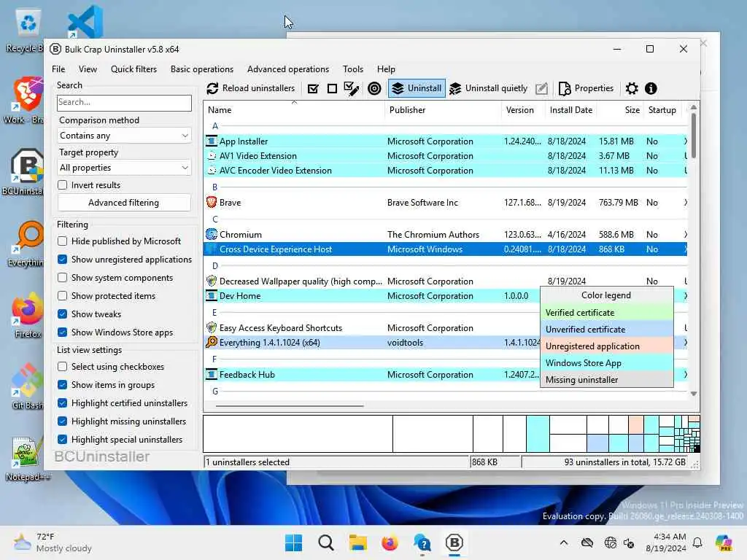Viewport: 747px width, 560px height.
Task: Click the Chromium icon in the list
Action: (212, 234)
